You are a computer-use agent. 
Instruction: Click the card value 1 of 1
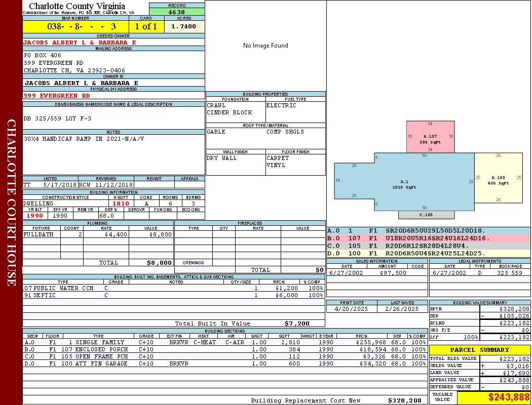146,26
